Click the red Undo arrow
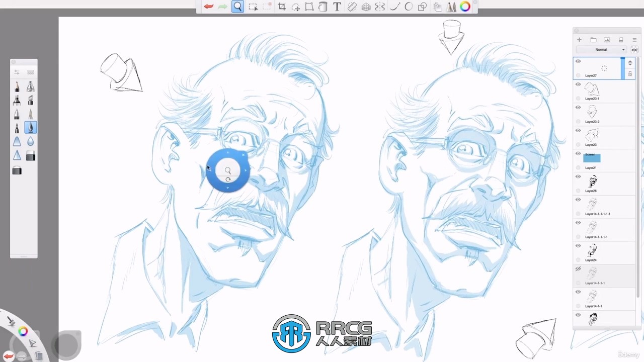This screenshot has height=362, width=644. point(208,7)
